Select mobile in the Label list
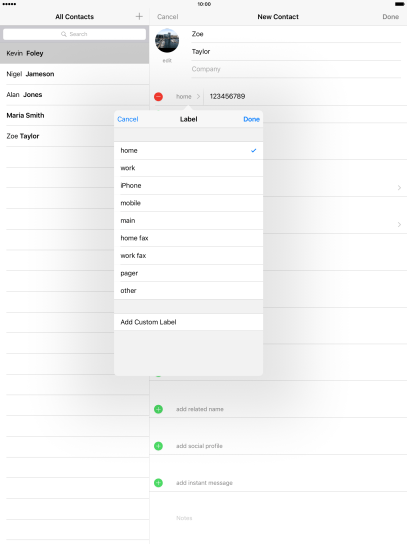This screenshot has width=407, height=544. (x=188, y=203)
